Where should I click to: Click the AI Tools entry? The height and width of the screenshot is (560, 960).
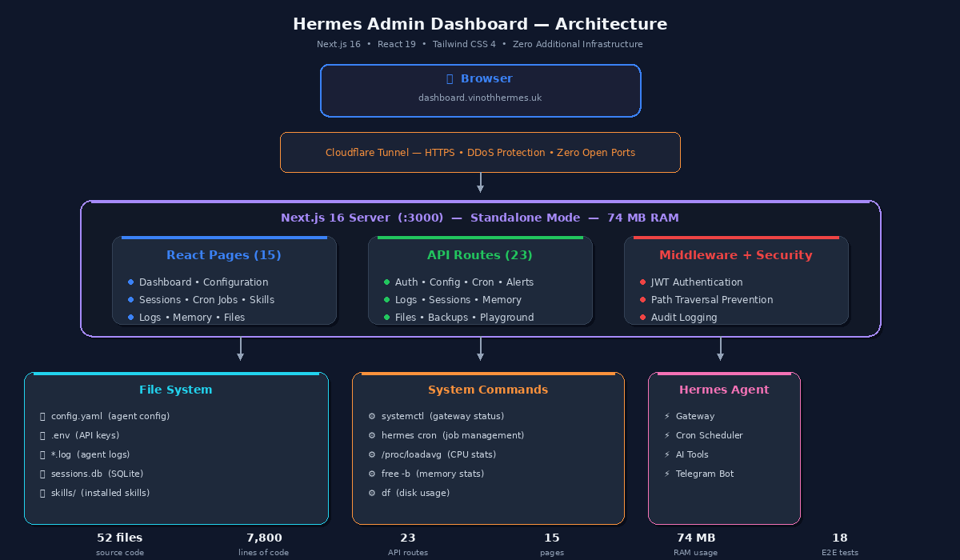(693, 454)
